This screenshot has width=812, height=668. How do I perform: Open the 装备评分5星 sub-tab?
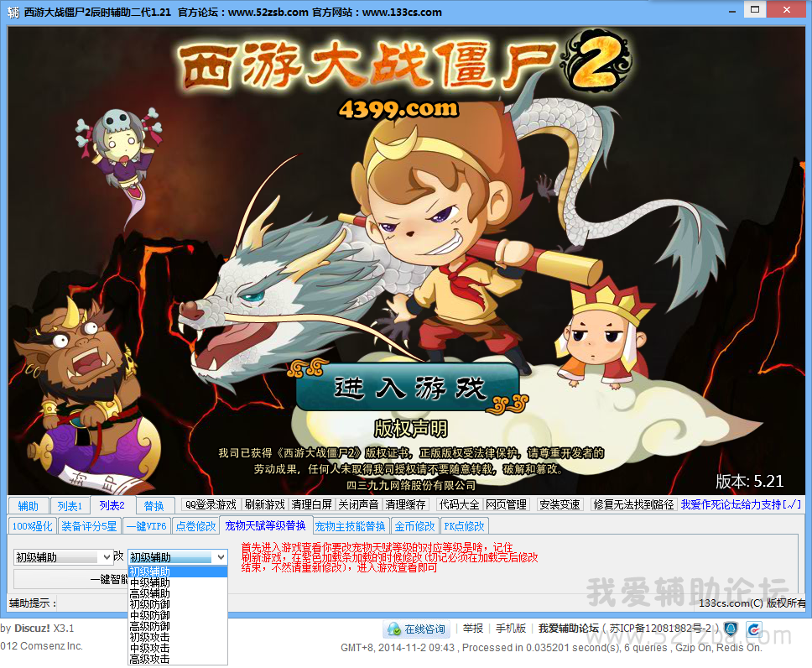point(89,526)
